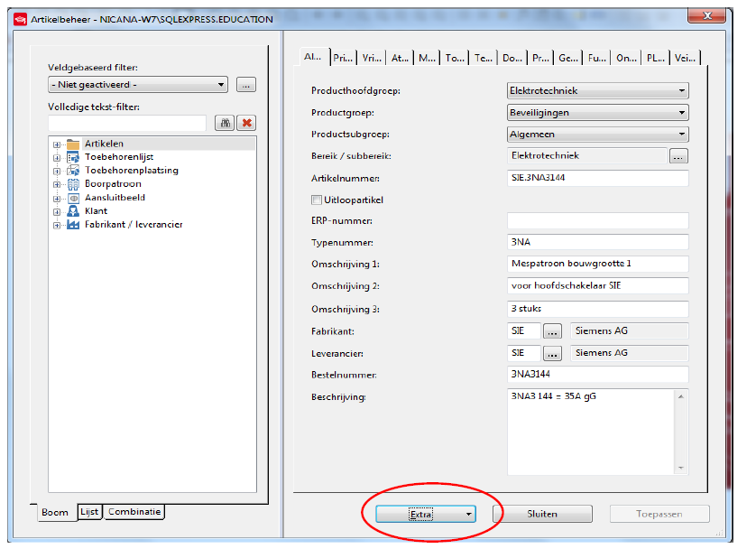Click the Fabrikant code field SIE
The image size is (756, 558).
click(x=523, y=331)
